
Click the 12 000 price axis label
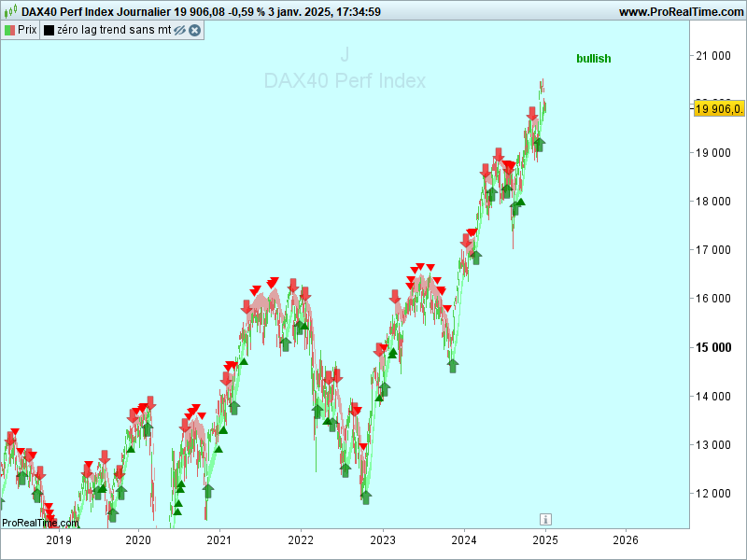[x=713, y=494]
